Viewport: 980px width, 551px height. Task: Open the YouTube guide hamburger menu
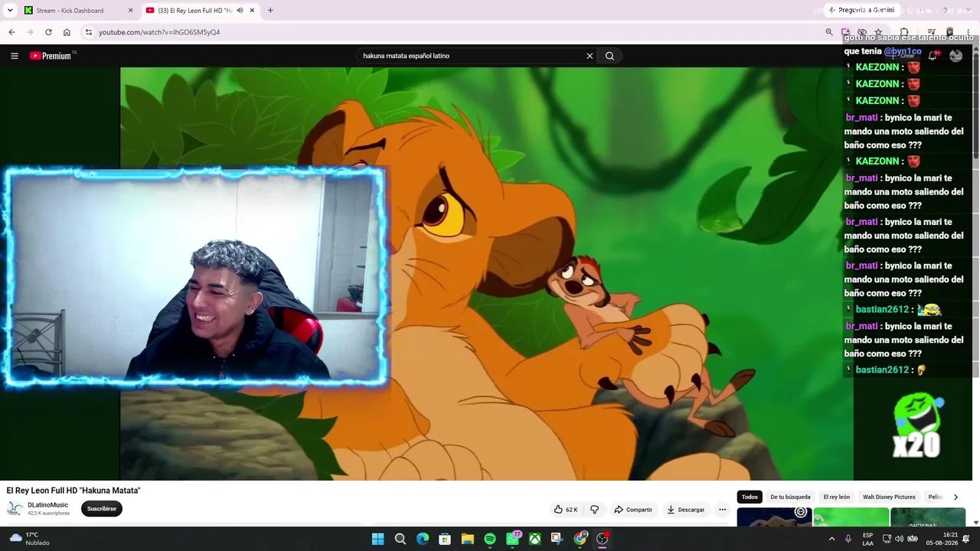pos(15,56)
